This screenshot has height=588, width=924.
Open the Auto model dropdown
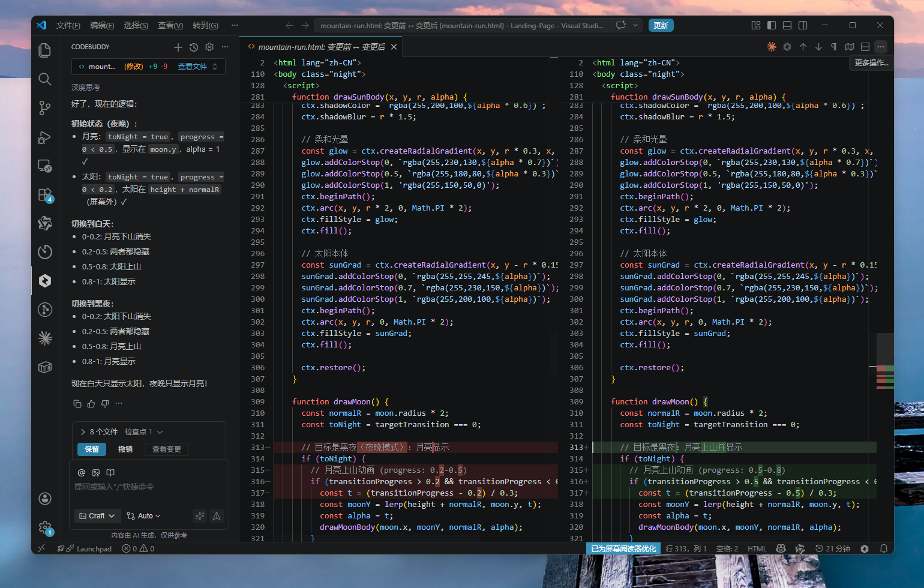(x=144, y=516)
